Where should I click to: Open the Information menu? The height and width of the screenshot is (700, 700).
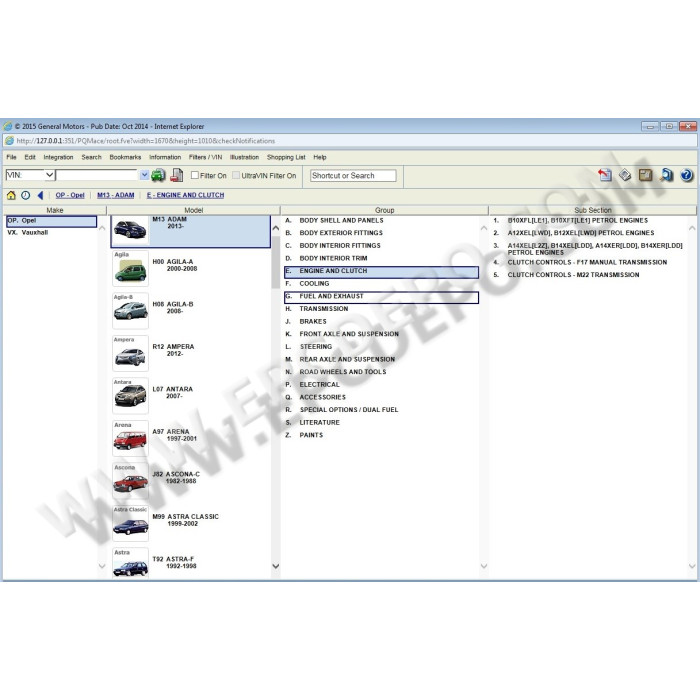165,157
